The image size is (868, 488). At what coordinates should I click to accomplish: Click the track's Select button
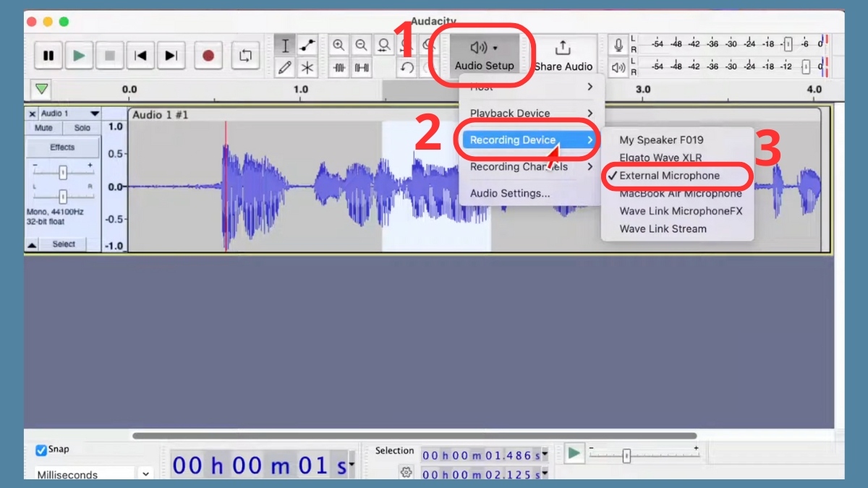click(64, 244)
